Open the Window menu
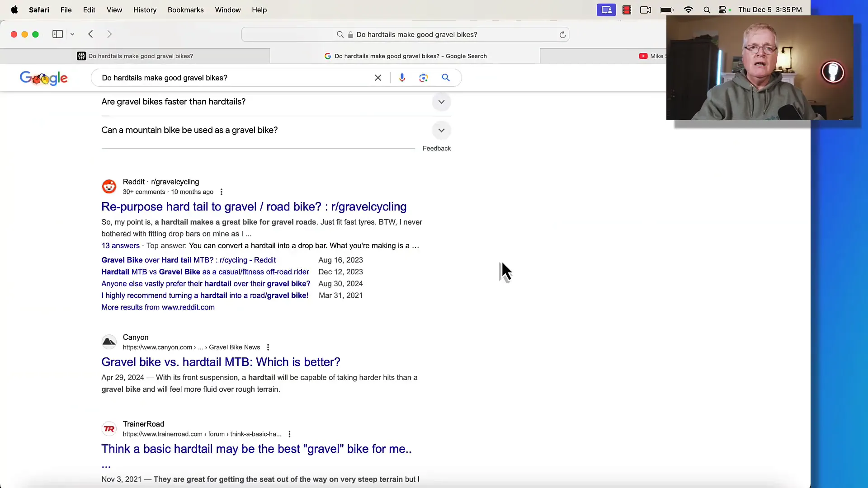The width and height of the screenshot is (868, 488). tap(228, 9)
